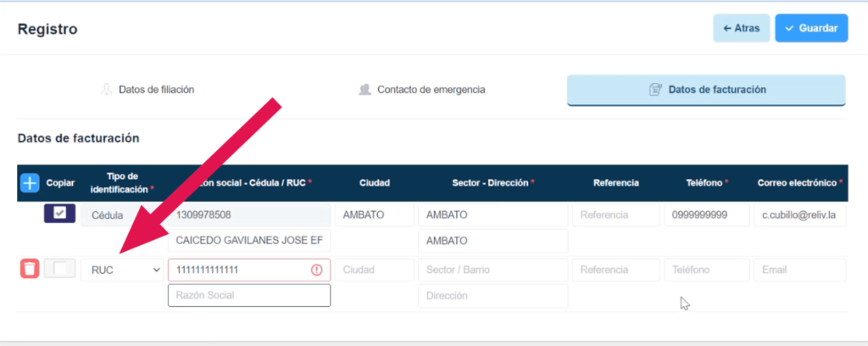This screenshot has height=346, width=868.
Task: Delete the RUC billing row
Action: tap(30, 270)
